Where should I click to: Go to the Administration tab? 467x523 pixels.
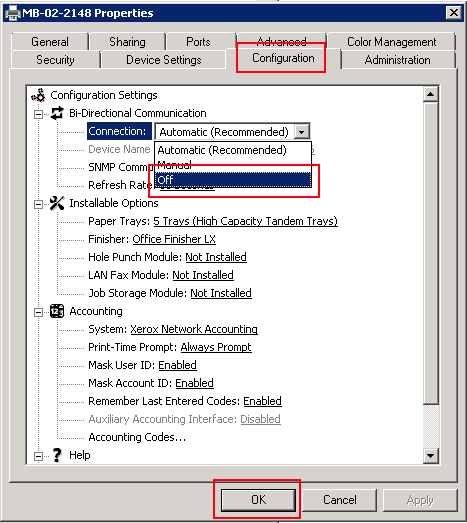click(x=397, y=60)
